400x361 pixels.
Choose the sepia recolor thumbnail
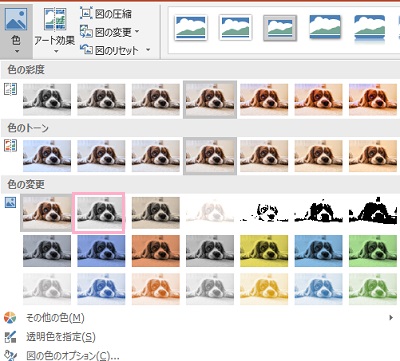click(156, 213)
